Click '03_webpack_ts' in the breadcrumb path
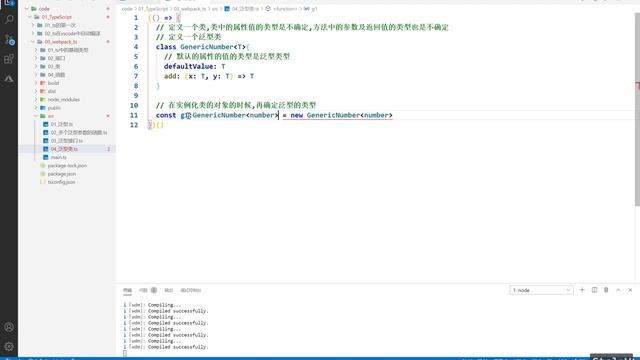640x360 pixels. [x=190, y=9]
